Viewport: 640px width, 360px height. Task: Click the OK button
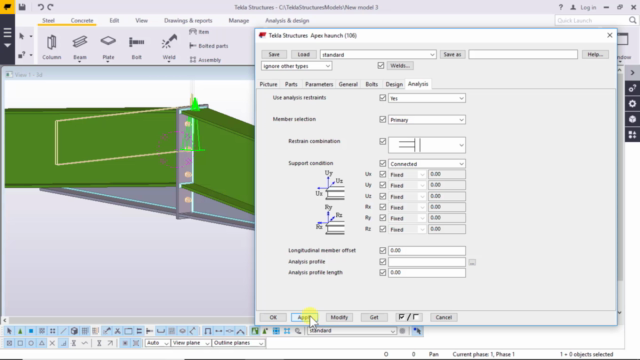(273, 317)
